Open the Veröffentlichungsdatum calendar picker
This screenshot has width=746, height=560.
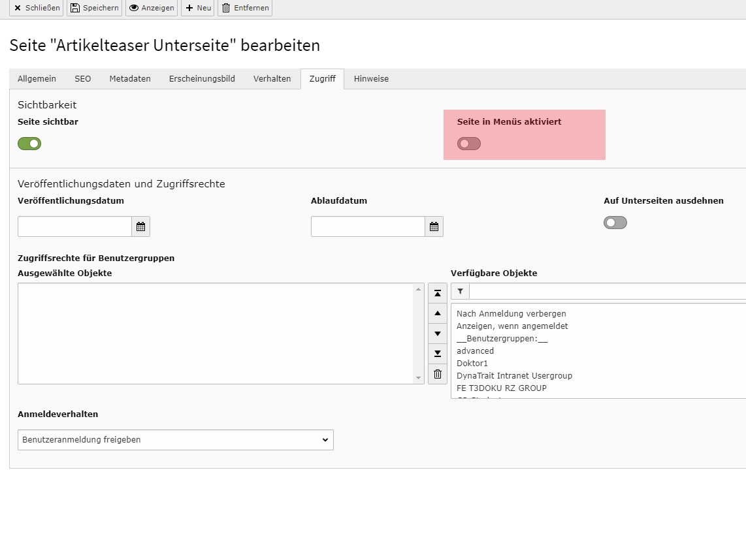pos(140,227)
